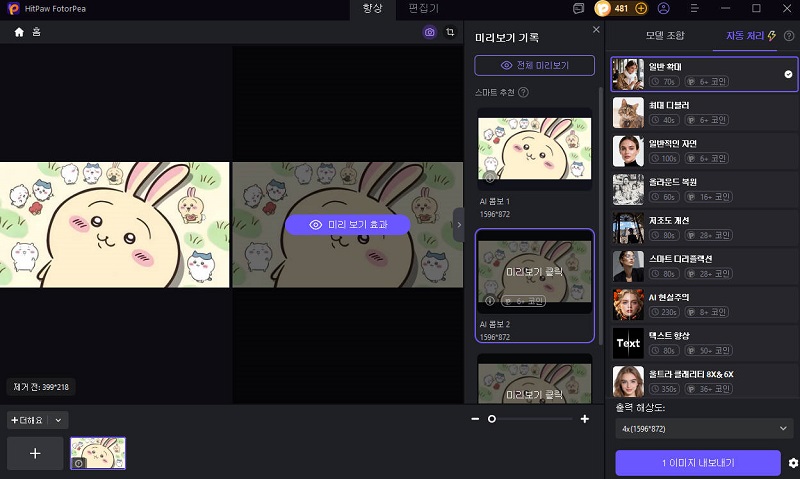Select the Ultra Clarity 8X&6X model

[x=704, y=381]
